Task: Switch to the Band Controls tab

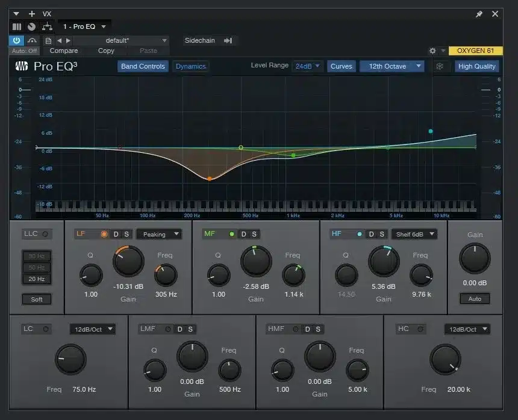Action: (x=143, y=66)
